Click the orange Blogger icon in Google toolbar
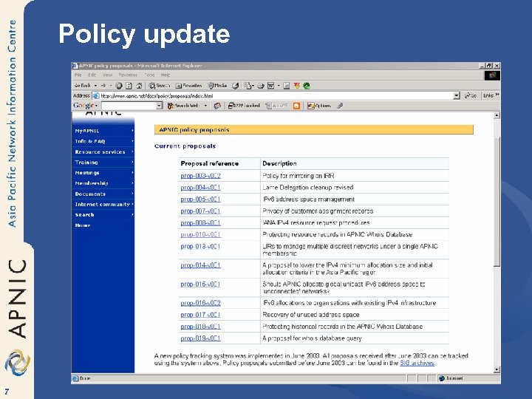532x399 pixels. pos(296,106)
